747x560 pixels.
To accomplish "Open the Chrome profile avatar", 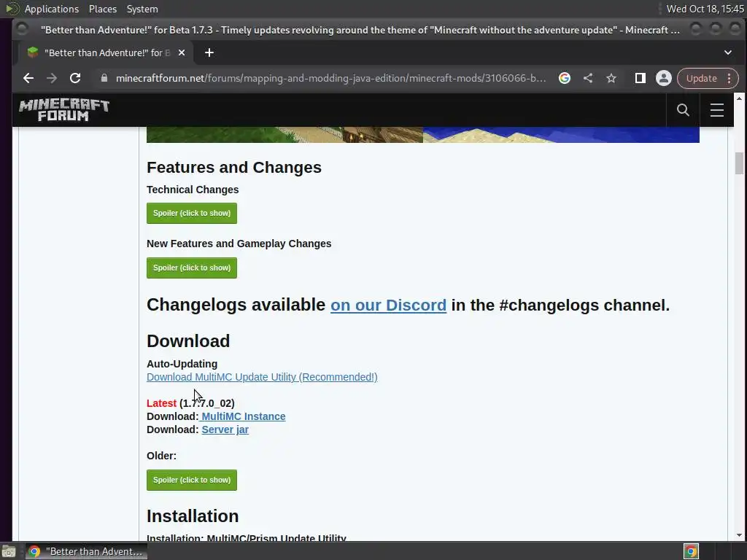I will (664, 78).
